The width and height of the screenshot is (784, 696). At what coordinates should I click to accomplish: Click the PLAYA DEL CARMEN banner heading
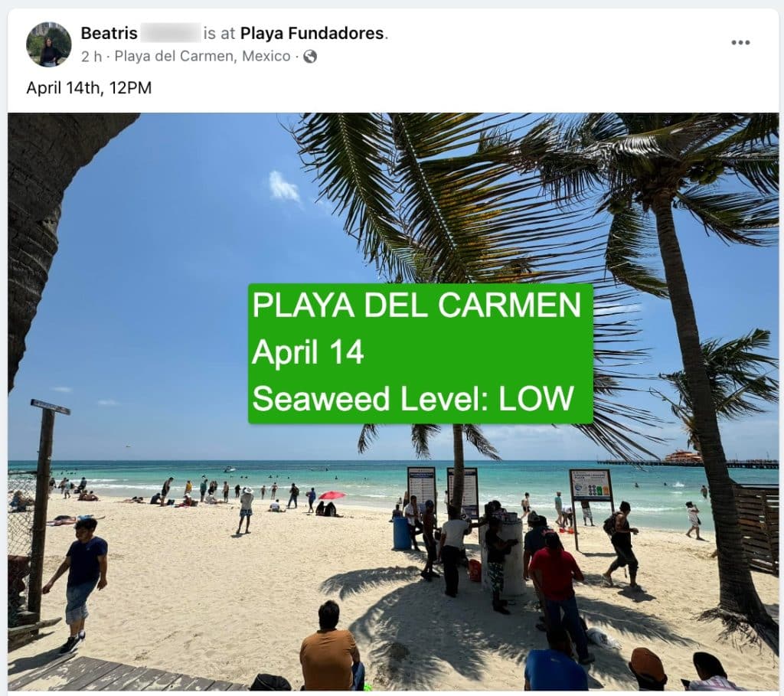pyautogui.click(x=416, y=305)
